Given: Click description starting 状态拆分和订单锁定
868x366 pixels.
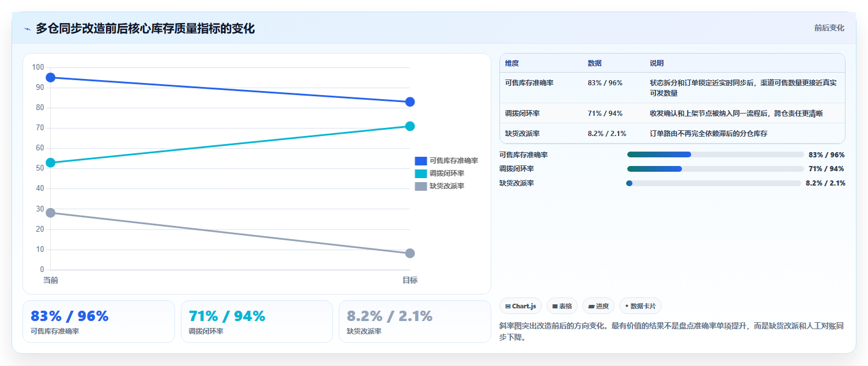Looking at the screenshot, I should point(743,88).
